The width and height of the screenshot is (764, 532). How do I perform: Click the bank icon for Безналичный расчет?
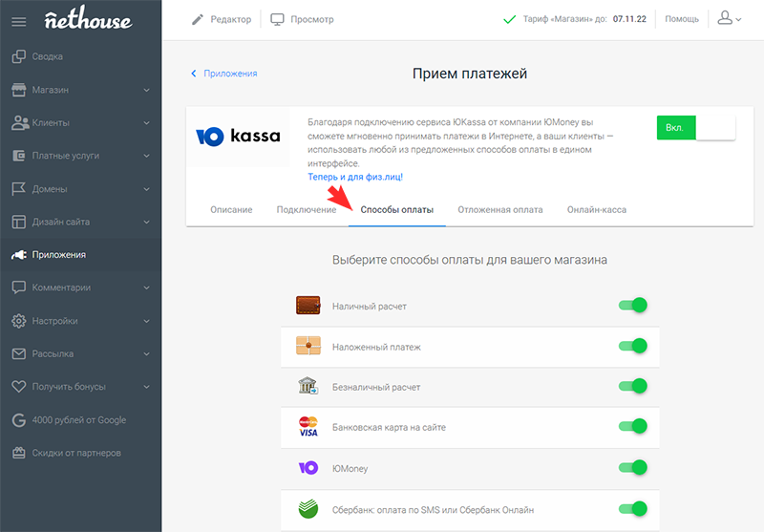click(308, 386)
